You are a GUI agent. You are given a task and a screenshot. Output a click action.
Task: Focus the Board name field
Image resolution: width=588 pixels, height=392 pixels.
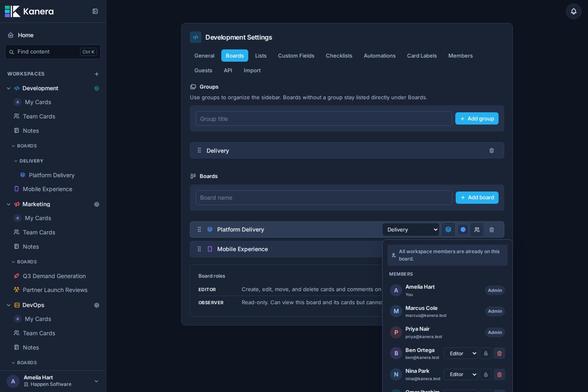coord(324,198)
